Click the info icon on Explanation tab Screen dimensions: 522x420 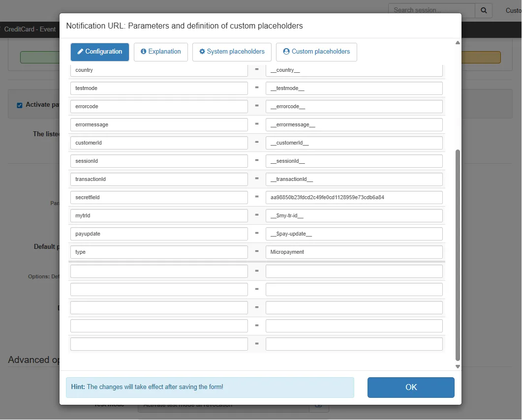[144, 52]
